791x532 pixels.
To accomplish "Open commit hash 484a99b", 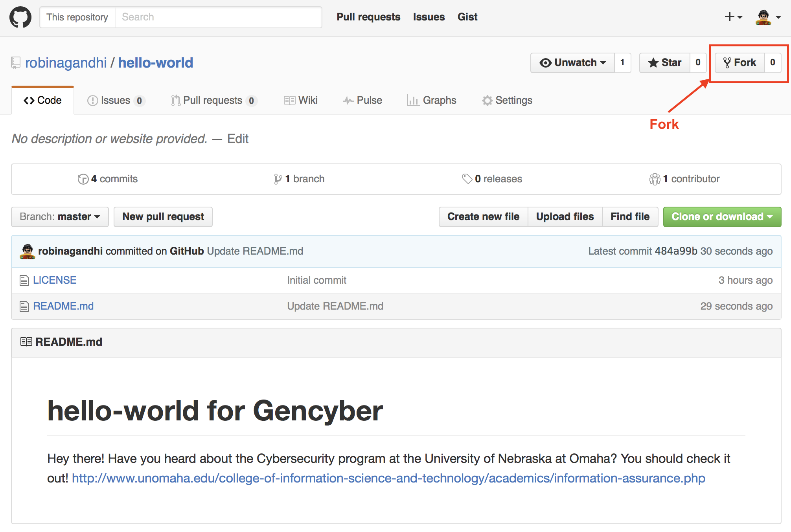I will click(676, 251).
